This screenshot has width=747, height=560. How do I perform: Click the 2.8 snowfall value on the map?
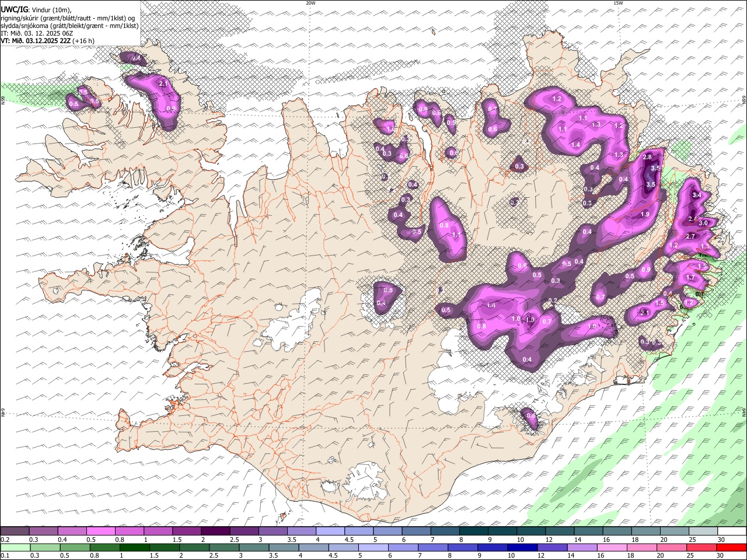click(647, 157)
